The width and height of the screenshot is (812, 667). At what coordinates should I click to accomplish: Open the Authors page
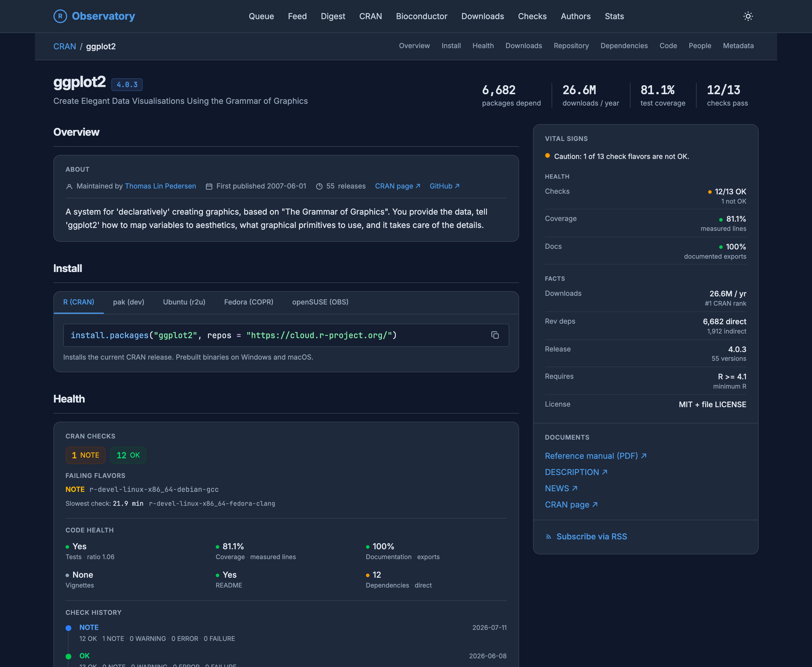(576, 16)
